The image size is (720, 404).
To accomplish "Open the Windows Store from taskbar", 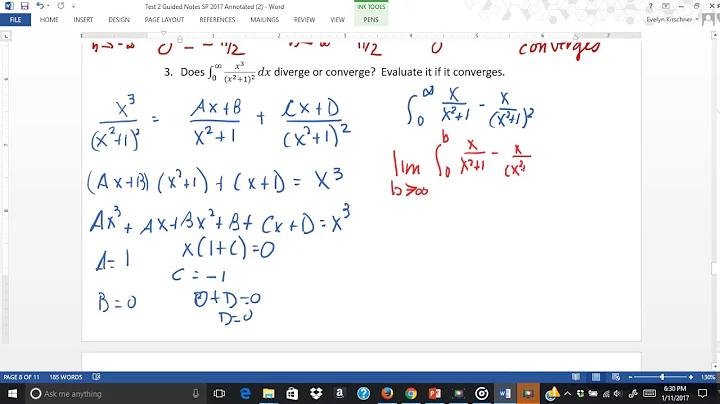I will 292,393.
